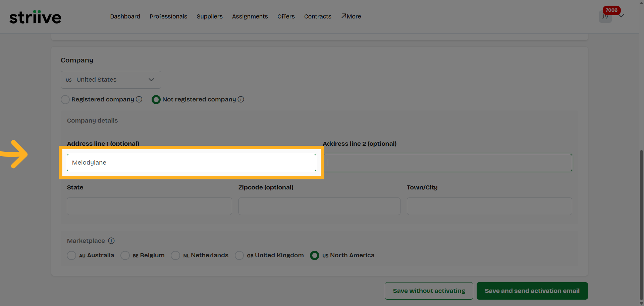This screenshot has height=306, width=644.
Task: Click Save without activating
Action: coord(429,291)
